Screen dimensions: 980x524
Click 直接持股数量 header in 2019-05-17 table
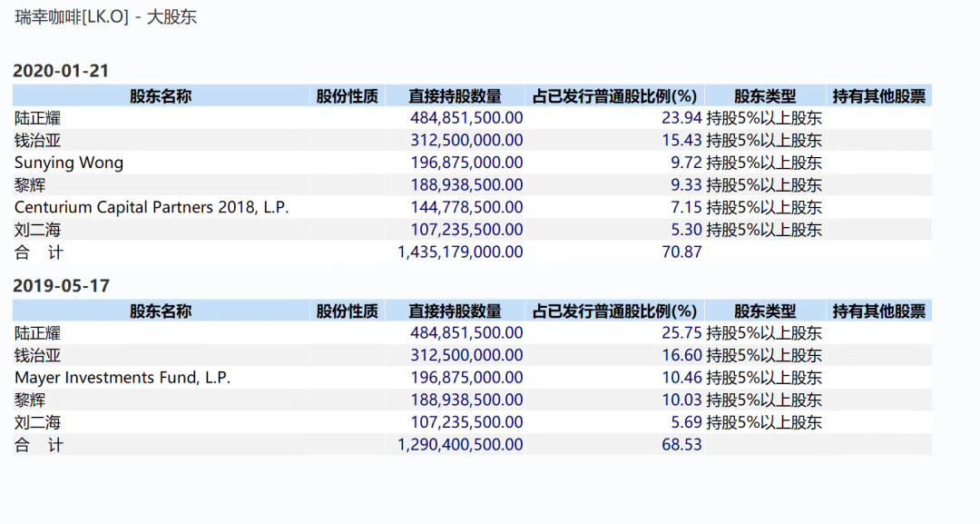(x=455, y=311)
